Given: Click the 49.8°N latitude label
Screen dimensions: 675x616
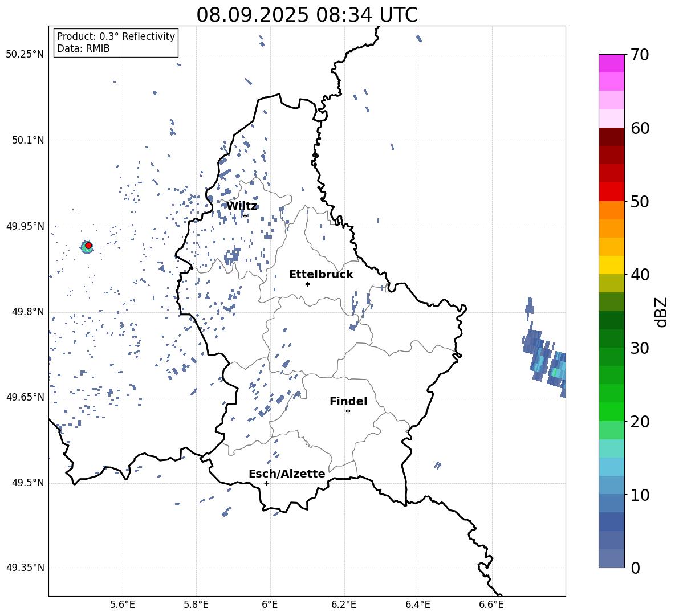Looking at the screenshot, I should pos(28,312).
